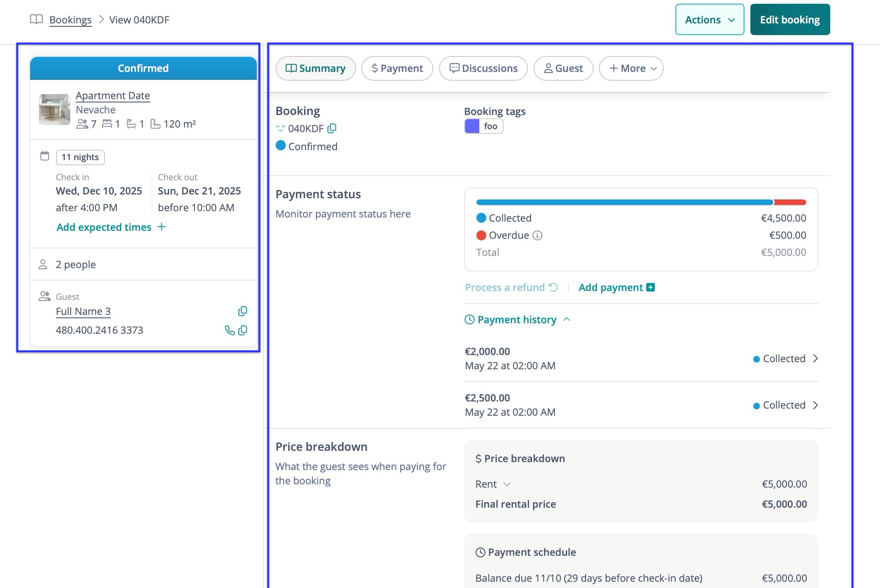
Task: Switch to the Payment tab
Action: click(x=397, y=68)
